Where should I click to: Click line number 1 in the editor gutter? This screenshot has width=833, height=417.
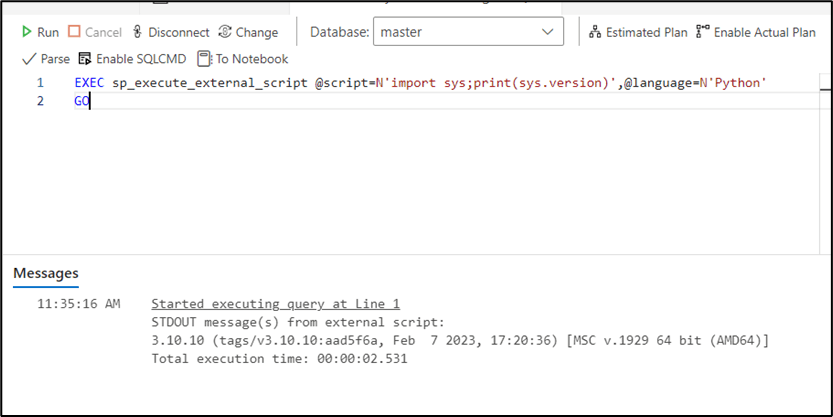pos(40,82)
